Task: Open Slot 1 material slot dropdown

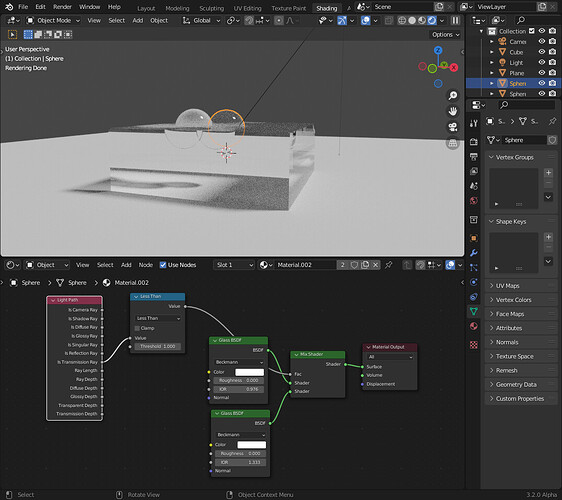Action: click(x=234, y=265)
